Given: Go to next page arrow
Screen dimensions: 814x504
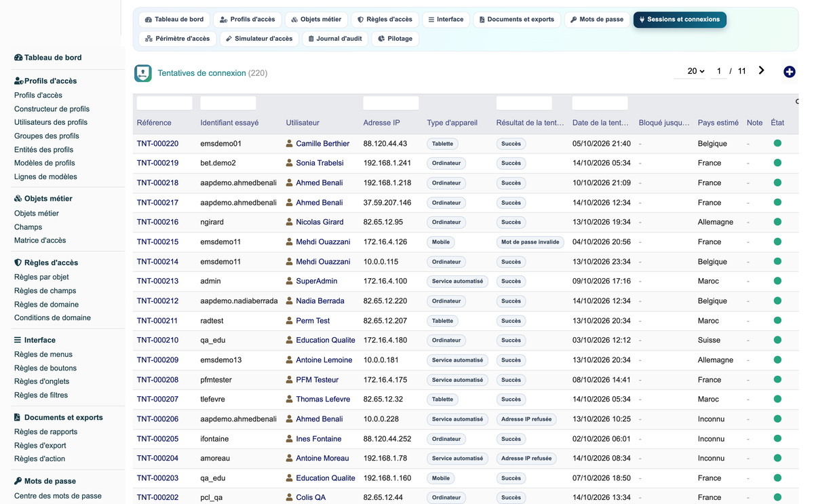Looking at the screenshot, I should tap(761, 71).
